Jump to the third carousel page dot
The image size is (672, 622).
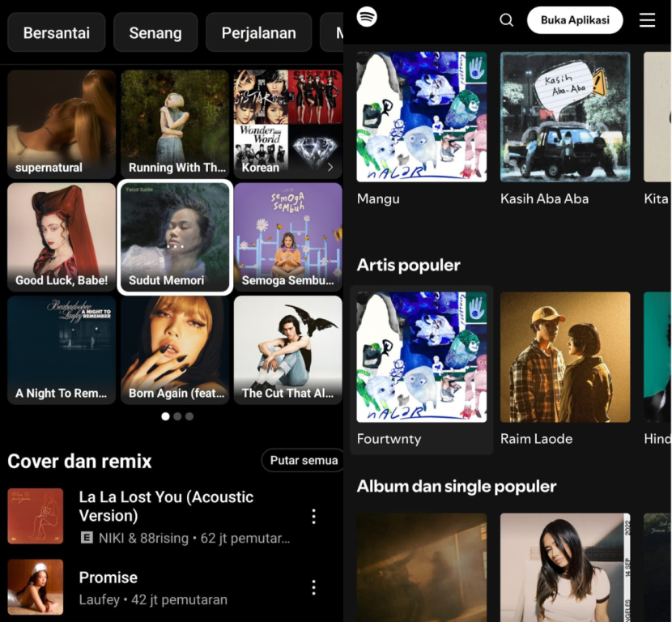pos(189,416)
